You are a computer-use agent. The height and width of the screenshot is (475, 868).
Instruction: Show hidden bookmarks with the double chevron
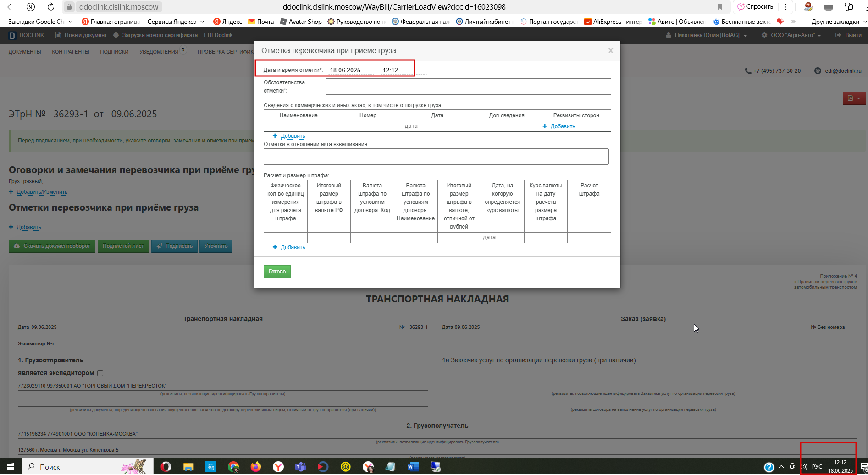pyautogui.click(x=793, y=22)
